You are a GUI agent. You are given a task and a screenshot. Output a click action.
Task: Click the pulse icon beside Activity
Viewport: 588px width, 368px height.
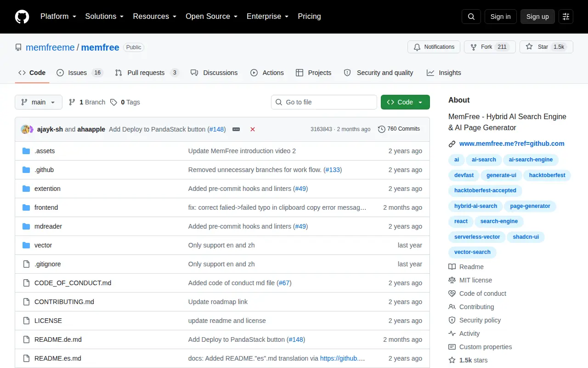click(452, 333)
